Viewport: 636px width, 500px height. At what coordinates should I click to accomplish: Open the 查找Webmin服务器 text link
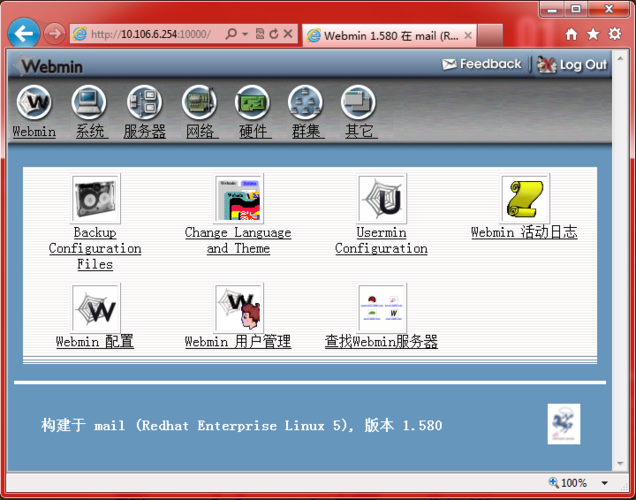pos(381,341)
